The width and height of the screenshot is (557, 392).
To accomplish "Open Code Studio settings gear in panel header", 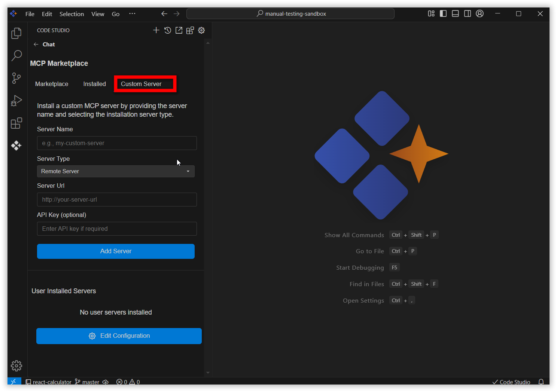I will point(201,30).
